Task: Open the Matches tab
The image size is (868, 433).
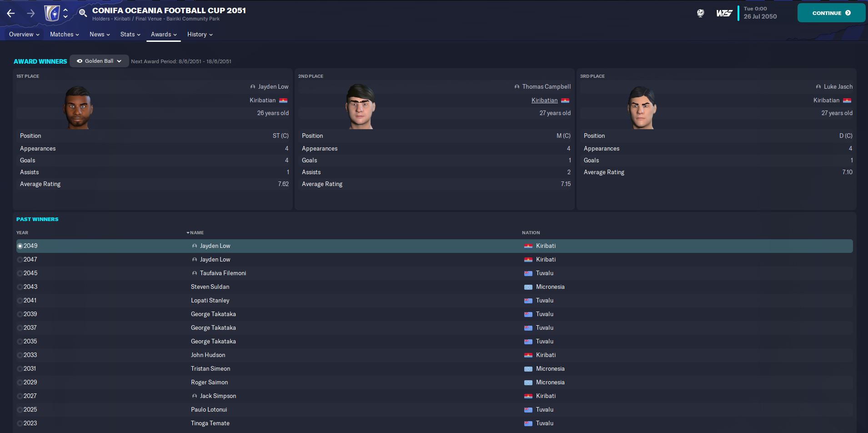Action: click(65, 35)
